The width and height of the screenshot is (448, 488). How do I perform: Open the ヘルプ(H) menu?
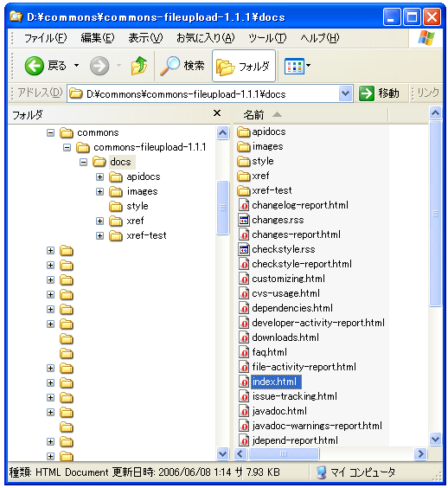(x=319, y=38)
